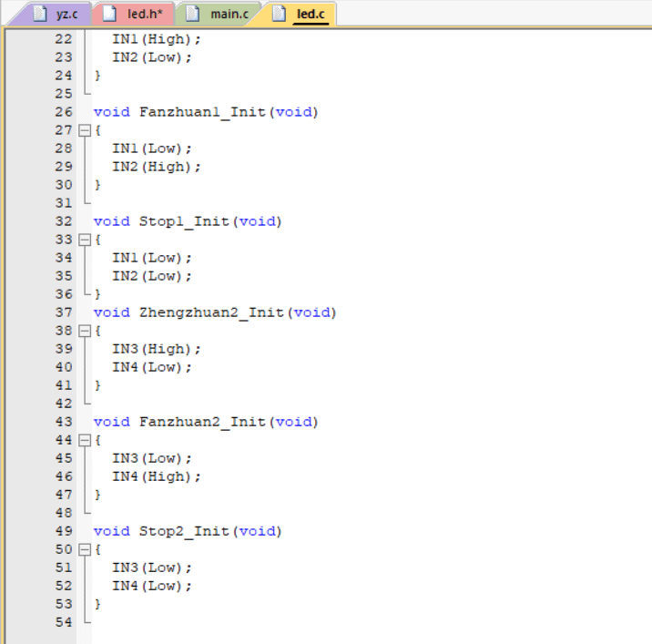Viewport: 652px width, 644px height.
Task: Collapse the Fanzhuan2_Init block at line 44
Action: [x=85, y=441]
